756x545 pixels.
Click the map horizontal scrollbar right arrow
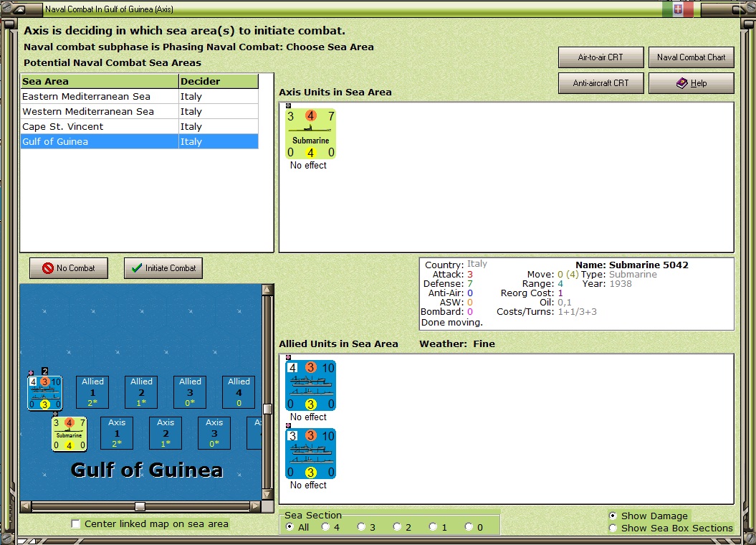[x=256, y=506]
